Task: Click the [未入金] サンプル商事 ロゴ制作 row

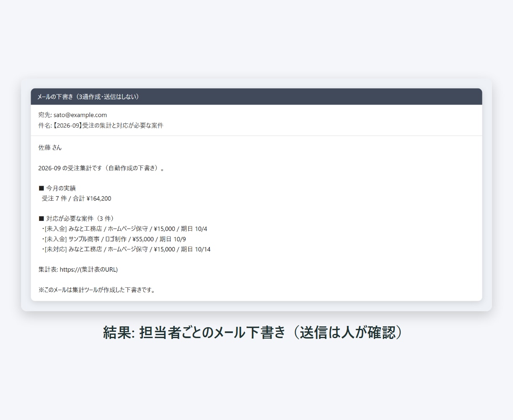Action: coord(114,239)
